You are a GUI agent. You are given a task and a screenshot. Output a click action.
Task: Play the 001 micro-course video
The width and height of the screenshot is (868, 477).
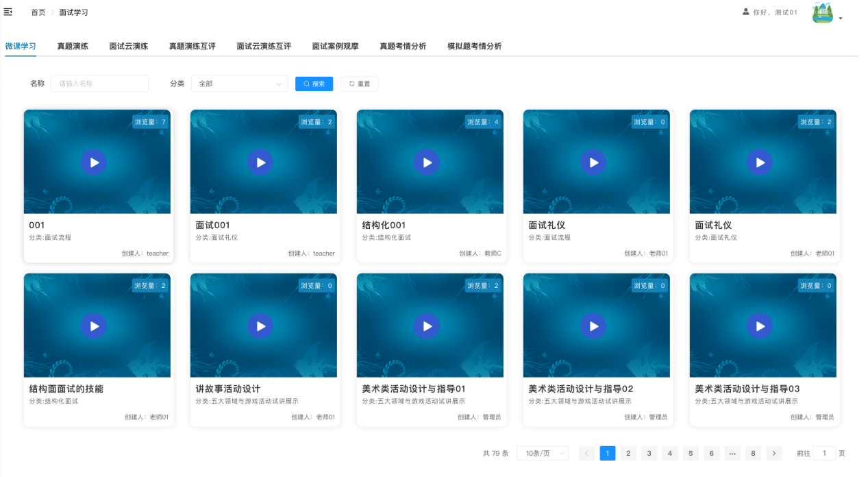[94, 162]
